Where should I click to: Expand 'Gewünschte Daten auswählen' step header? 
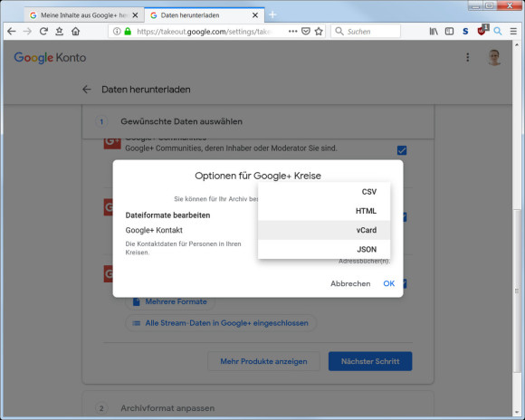coord(258,121)
